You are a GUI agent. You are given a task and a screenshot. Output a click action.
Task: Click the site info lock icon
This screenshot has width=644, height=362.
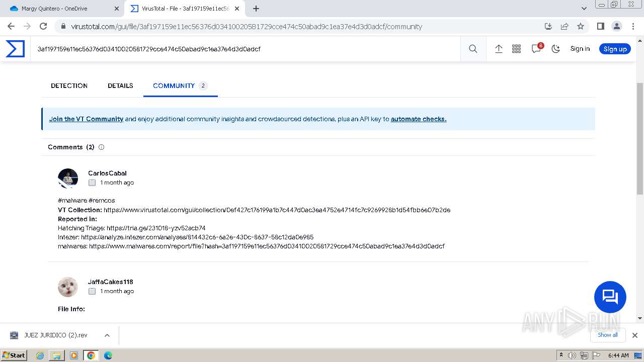coord(63,27)
